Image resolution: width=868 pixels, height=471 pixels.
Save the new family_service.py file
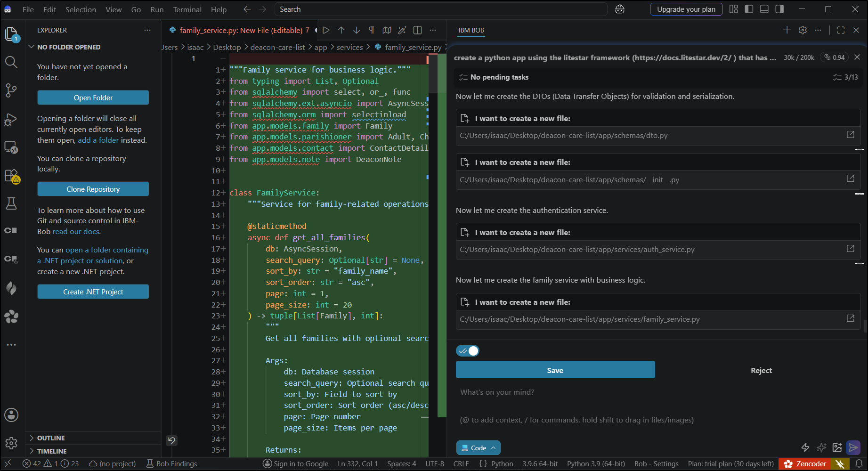pos(555,370)
